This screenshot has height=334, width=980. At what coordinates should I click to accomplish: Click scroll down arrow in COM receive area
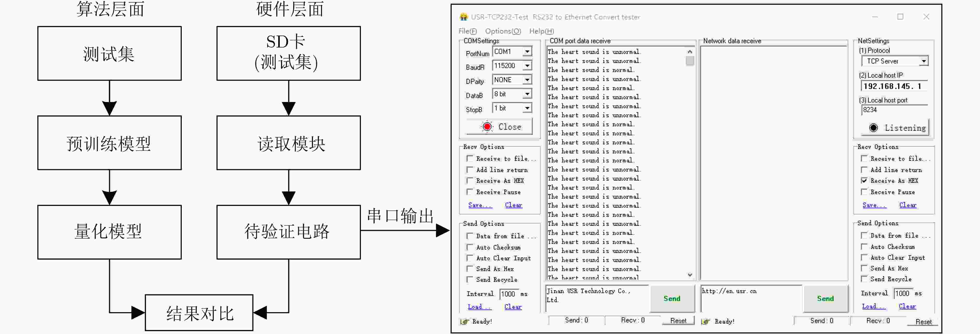(x=690, y=275)
